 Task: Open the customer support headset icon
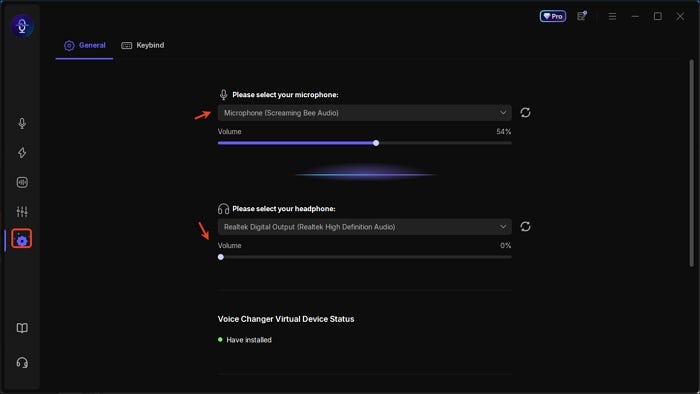22,362
